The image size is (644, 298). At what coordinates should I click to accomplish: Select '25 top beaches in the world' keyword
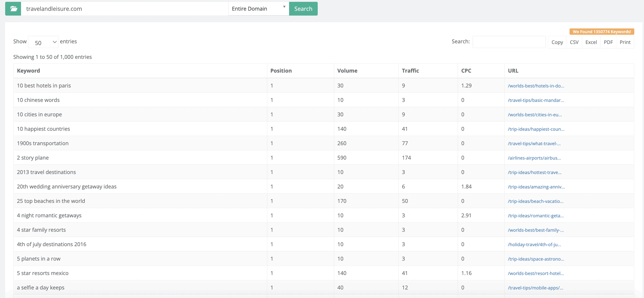(51, 201)
